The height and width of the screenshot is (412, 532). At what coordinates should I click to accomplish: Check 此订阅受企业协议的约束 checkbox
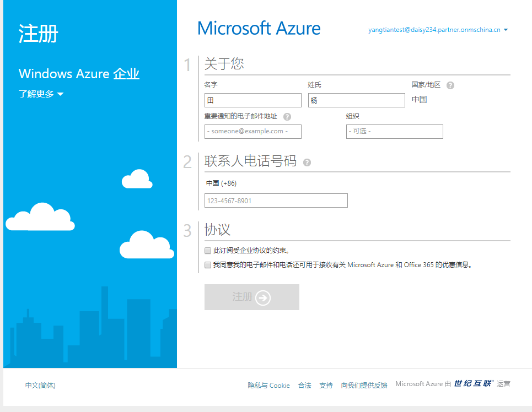click(208, 250)
